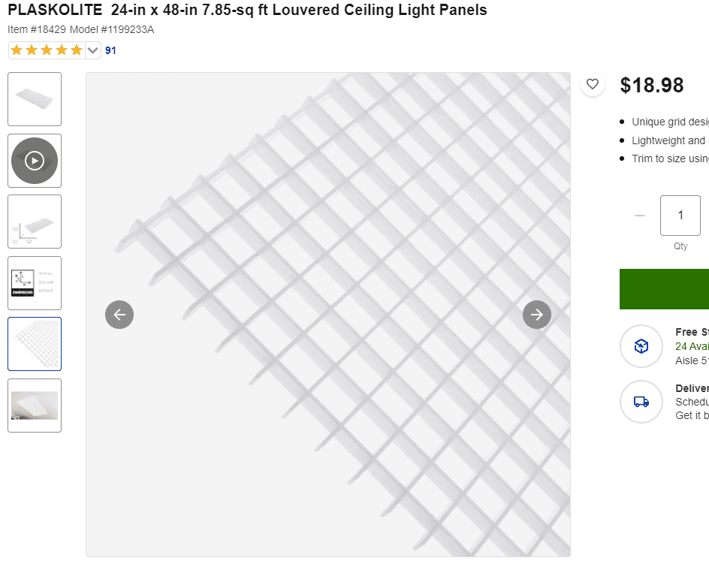The image size is (709, 588).
Task: Decrease quantity with the minus button
Action: pyautogui.click(x=640, y=216)
